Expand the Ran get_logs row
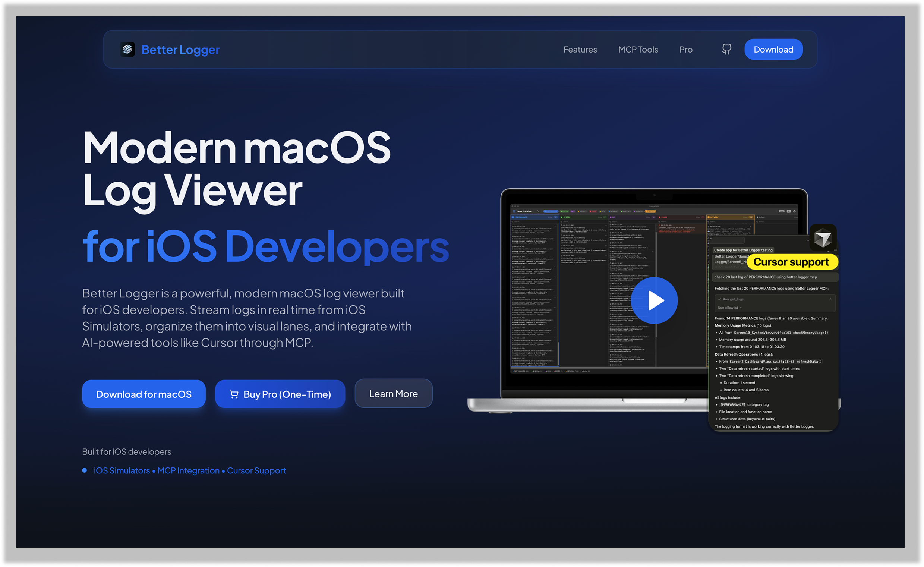Viewport: 924px width, 567px height. pyautogui.click(x=733, y=299)
